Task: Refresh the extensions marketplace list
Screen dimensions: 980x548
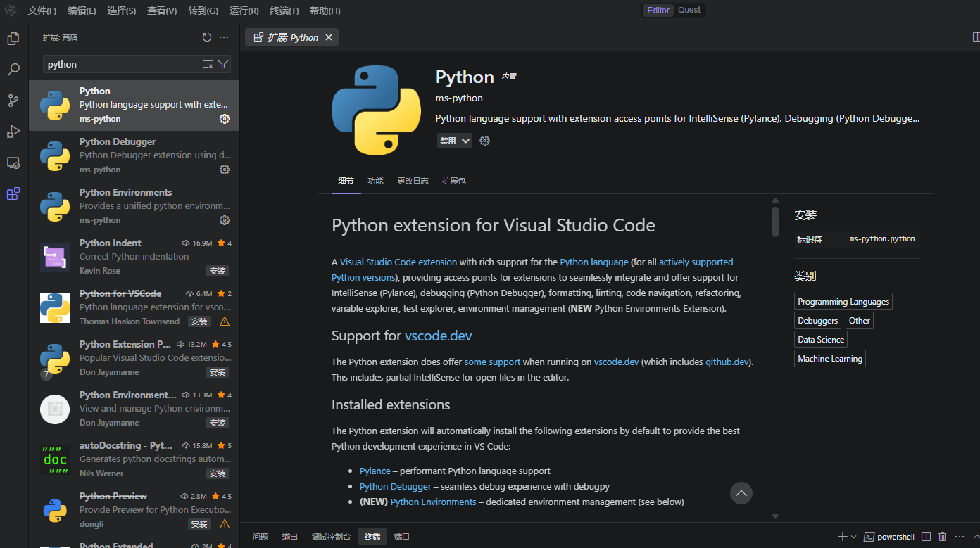Action: 206,37
